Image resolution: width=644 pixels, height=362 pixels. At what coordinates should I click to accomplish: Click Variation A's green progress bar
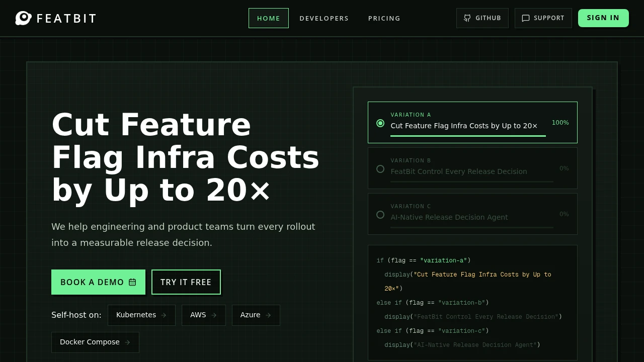pos(468,136)
